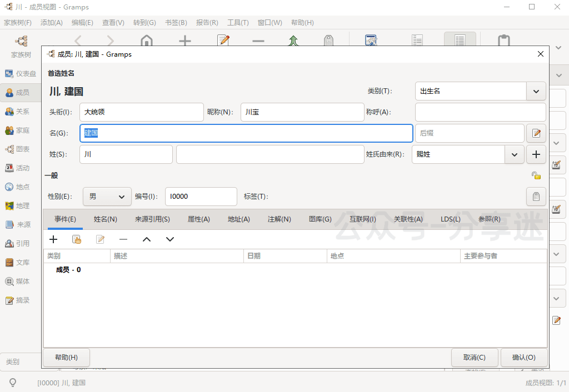Screen dimensions: 569x392
Task: Open the 性别 combo box showing 男
Action: click(107, 197)
